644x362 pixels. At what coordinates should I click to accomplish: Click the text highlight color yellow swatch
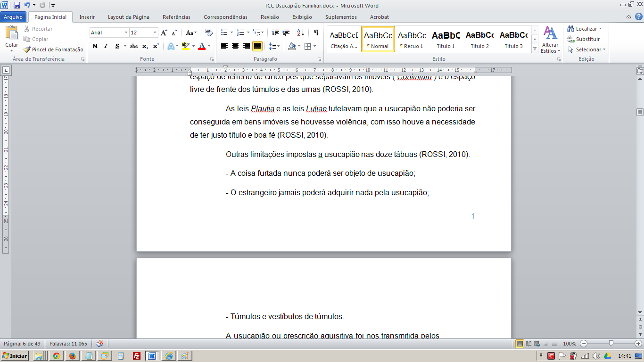coord(186,46)
